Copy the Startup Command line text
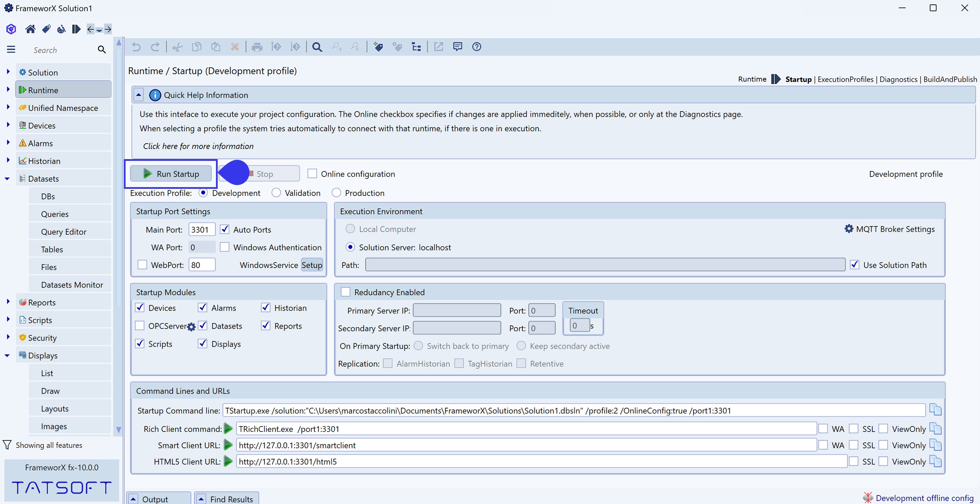Viewport: 980px width, 504px height. 935,410
